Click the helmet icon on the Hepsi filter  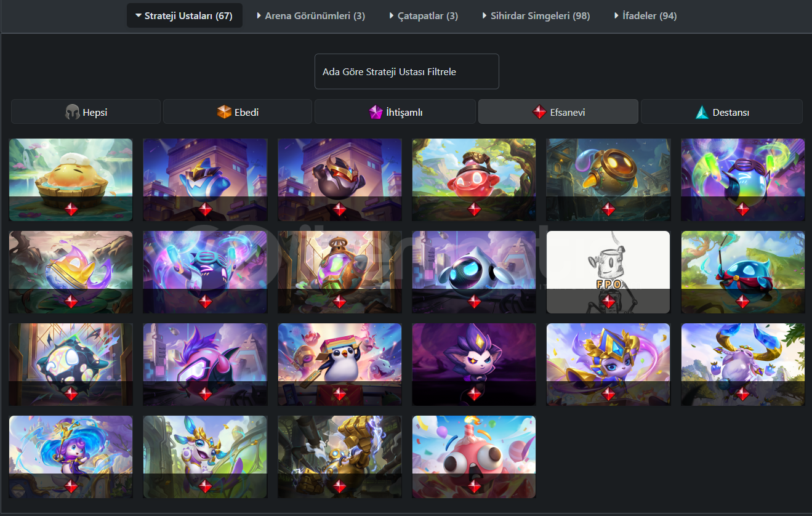pyautogui.click(x=73, y=112)
